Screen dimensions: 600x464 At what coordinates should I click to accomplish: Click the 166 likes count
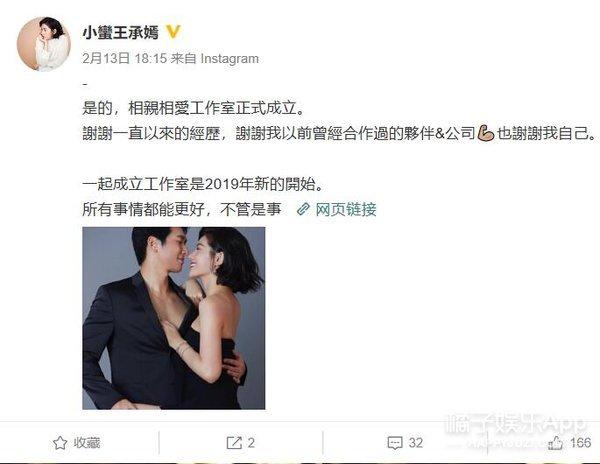[x=580, y=443]
